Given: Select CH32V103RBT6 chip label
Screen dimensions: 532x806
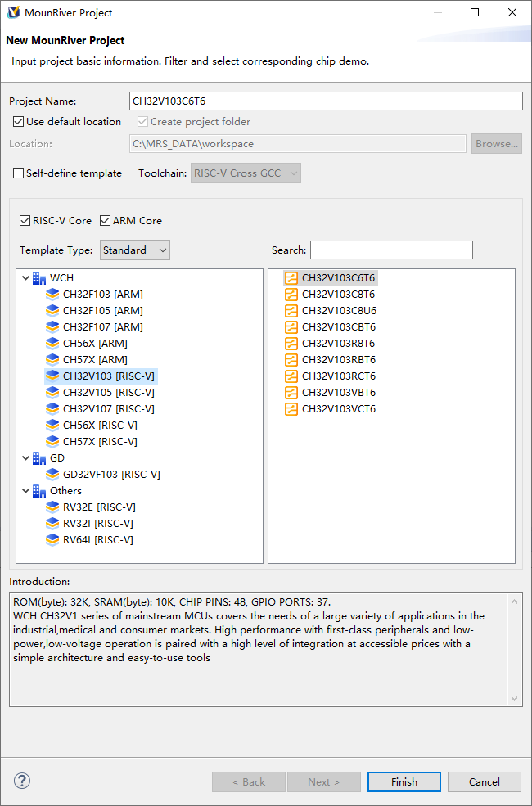Looking at the screenshot, I should pos(339,360).
